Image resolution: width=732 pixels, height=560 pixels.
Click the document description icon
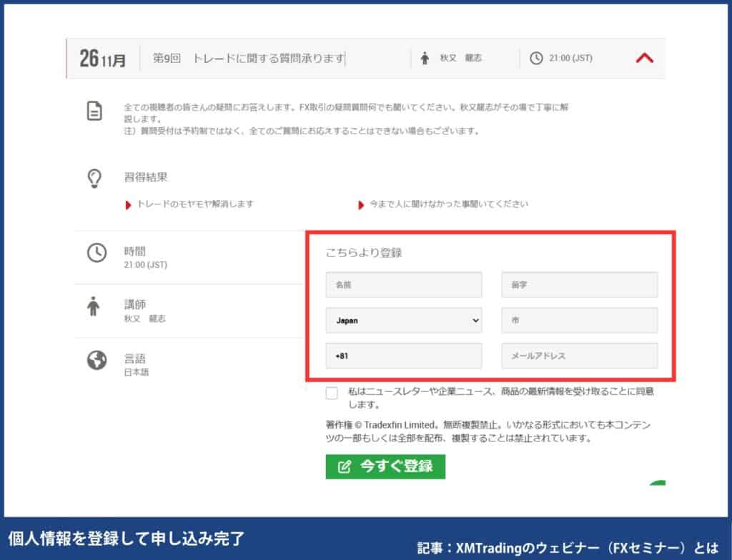click(95, 111)
